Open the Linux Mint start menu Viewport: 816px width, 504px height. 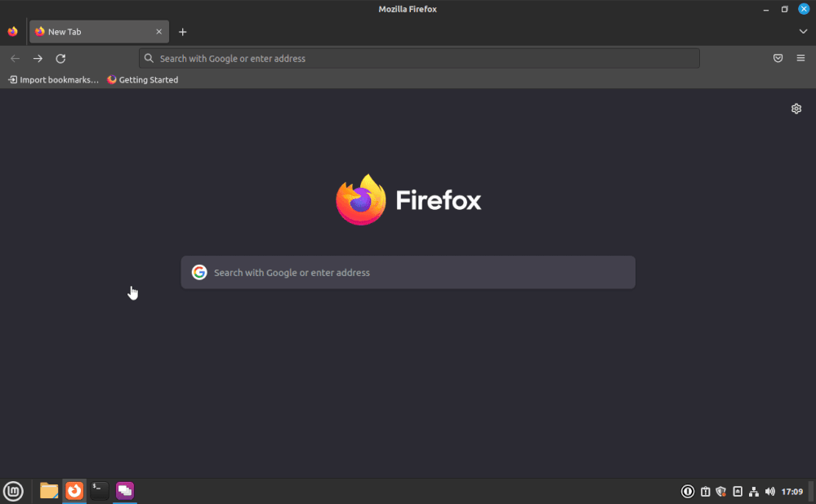pos(12,491)
